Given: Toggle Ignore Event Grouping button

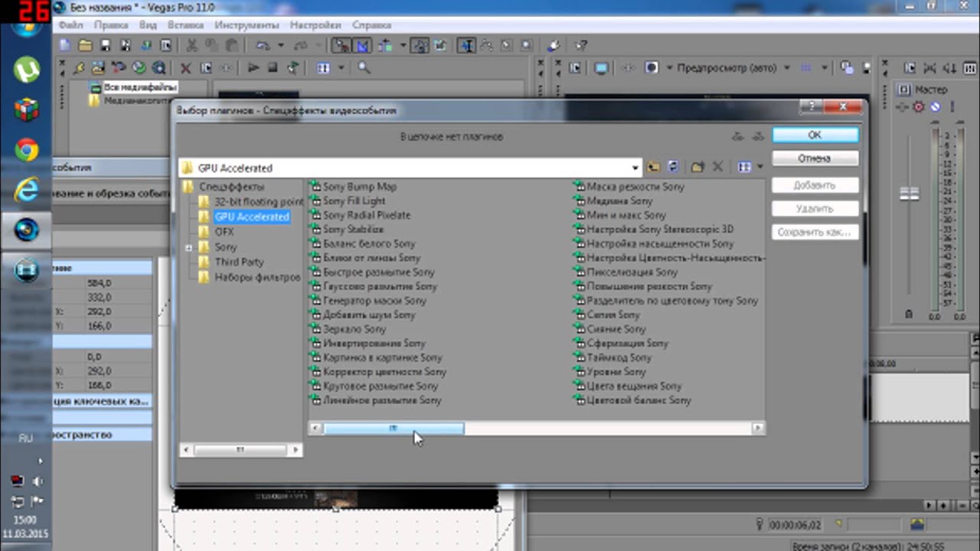Looking at the screenshot, I should [x=440, y=45].
